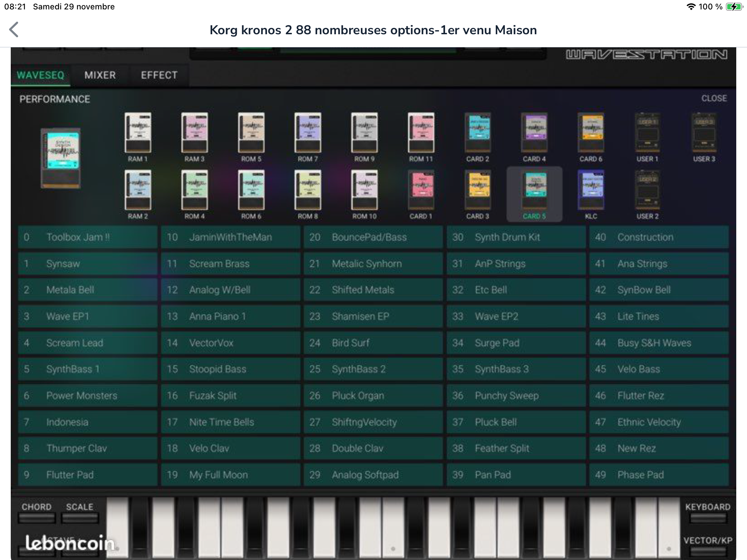This screenshot has height=560, width=747.
Task: Choose the CARD 2 cyan card
Action: (478, 133)
